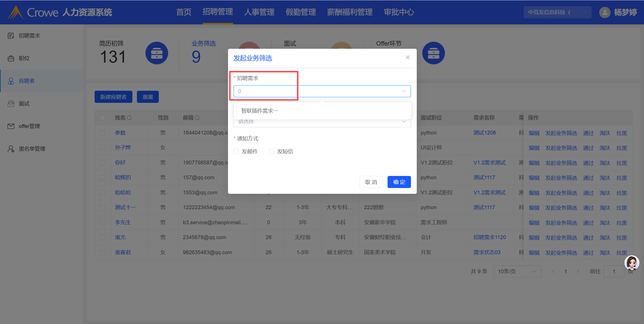Select the row checkbox for 参数
644x324 pixels.
tap(102, 133)
